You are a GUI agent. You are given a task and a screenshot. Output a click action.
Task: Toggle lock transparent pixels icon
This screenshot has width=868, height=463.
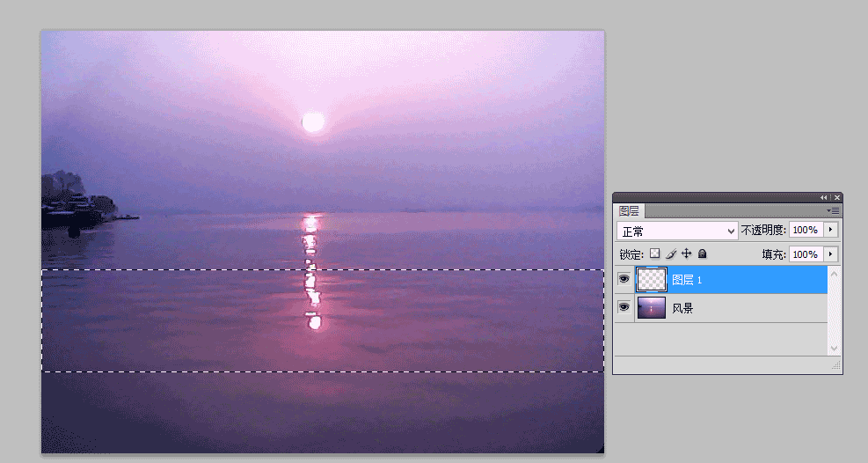tap(655, 254)
